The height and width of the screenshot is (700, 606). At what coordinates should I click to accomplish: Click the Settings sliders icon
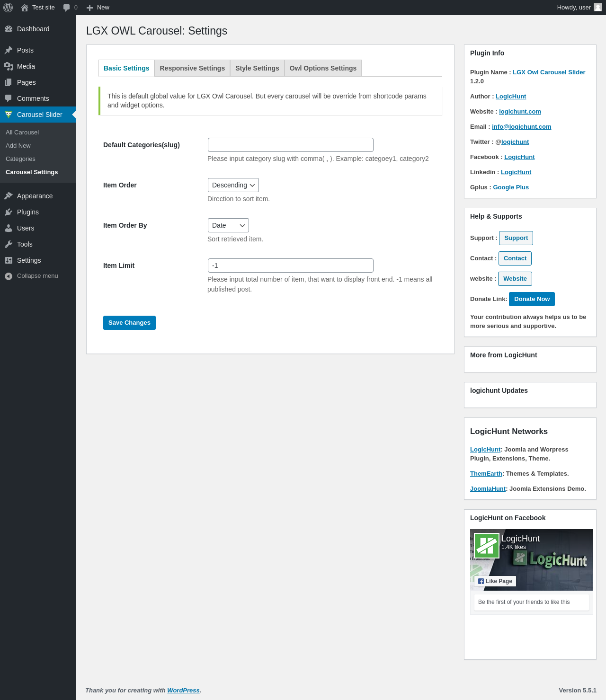(9, 260)
